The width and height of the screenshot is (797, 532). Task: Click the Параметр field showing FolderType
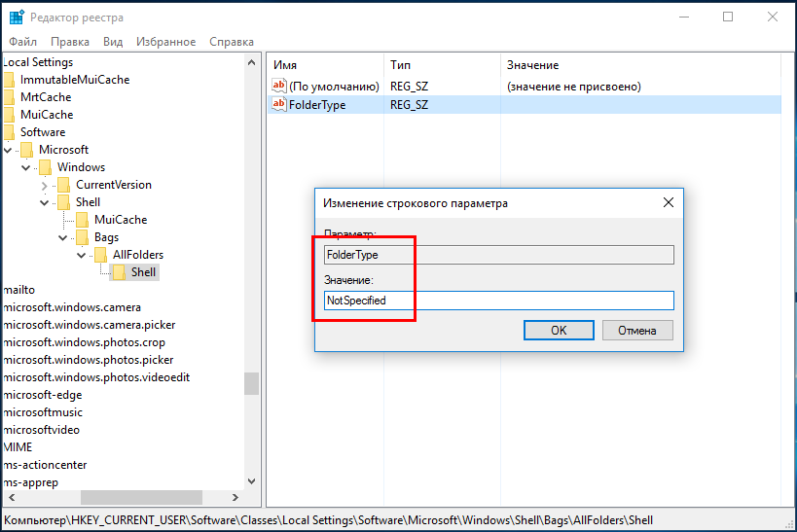(x=499, y=255)
